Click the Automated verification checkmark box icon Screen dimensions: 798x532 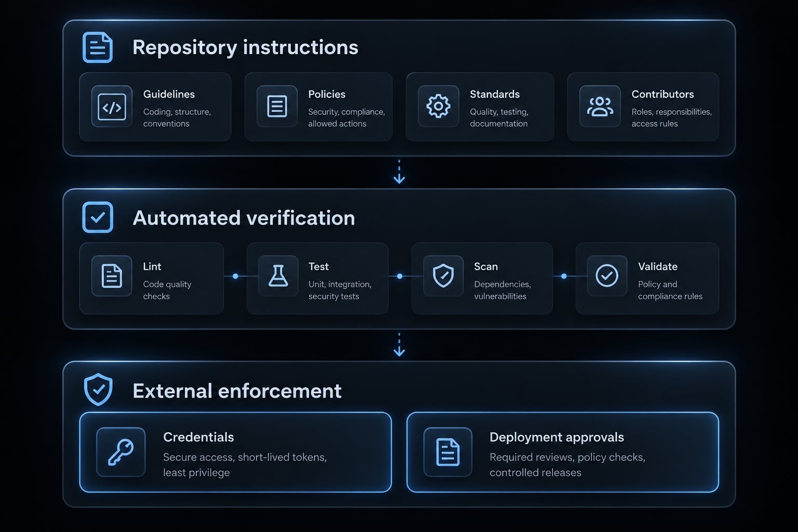[98, 217]
